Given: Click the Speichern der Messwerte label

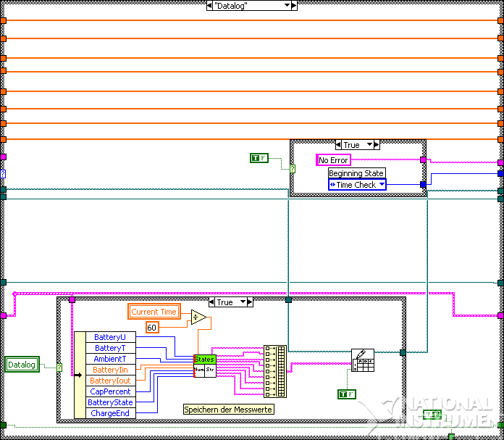Looking at the screenshot, I should click(x=228, y=410).
